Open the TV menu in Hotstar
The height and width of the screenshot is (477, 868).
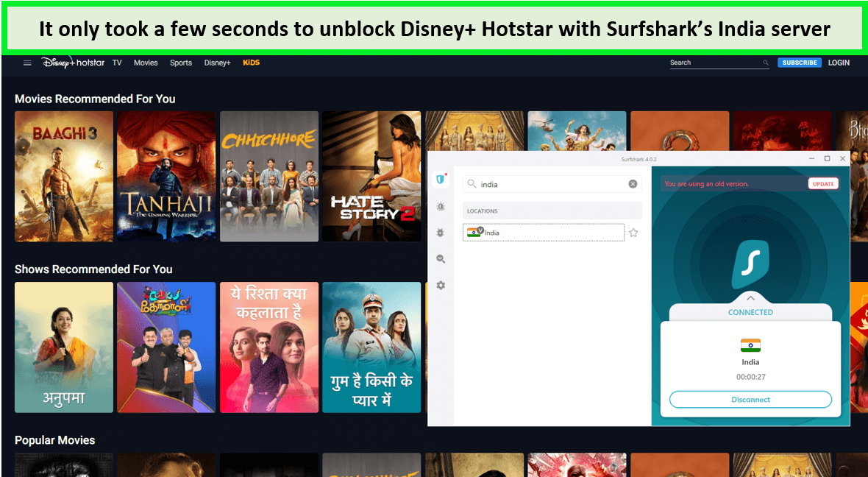117,63
